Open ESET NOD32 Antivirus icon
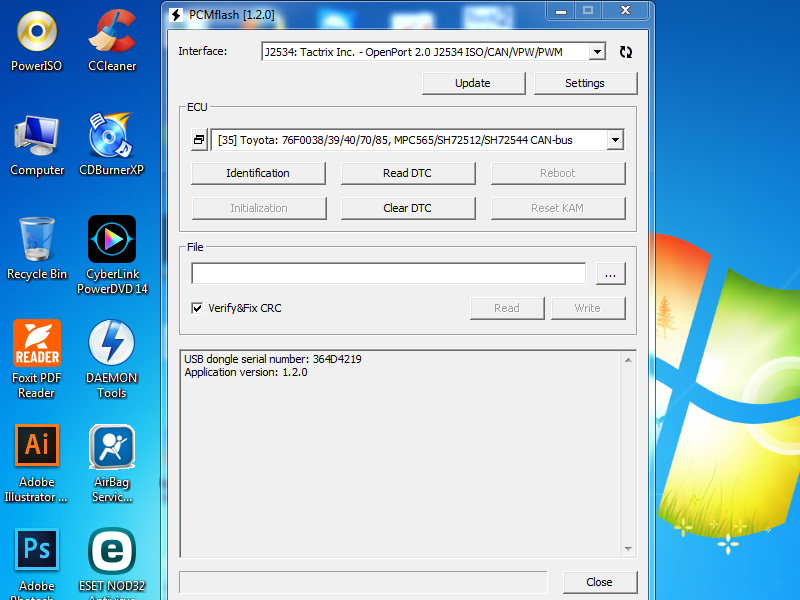 [112, 564]
